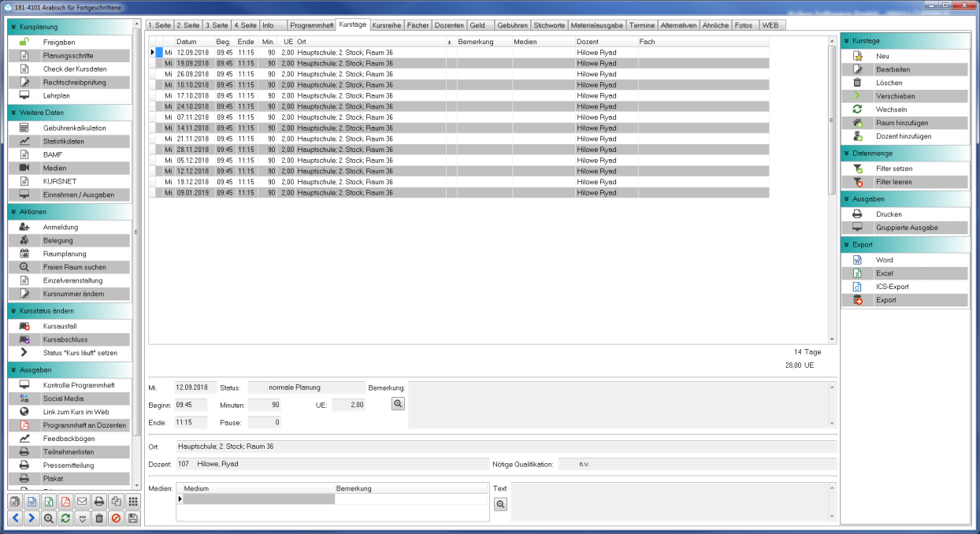
Task: Click the red cancel circle icon
Action: coord(116,518)
